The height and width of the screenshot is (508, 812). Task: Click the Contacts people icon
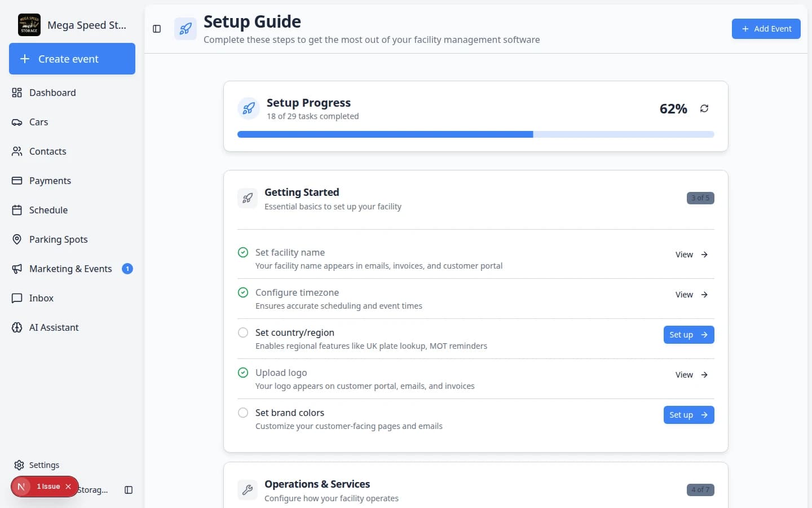pos(17,151)
